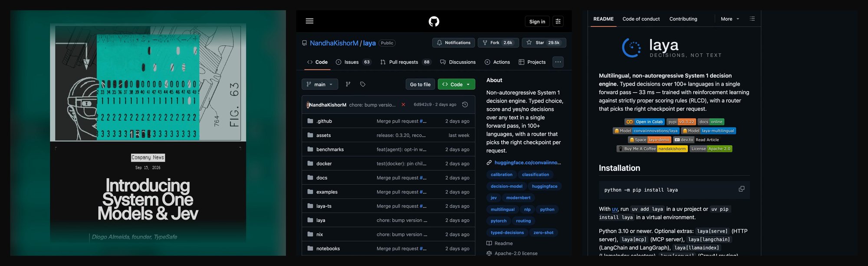Viewport: 868px width, 266px height.
Task: Open the Projects tab
Action: pos(532,62)
